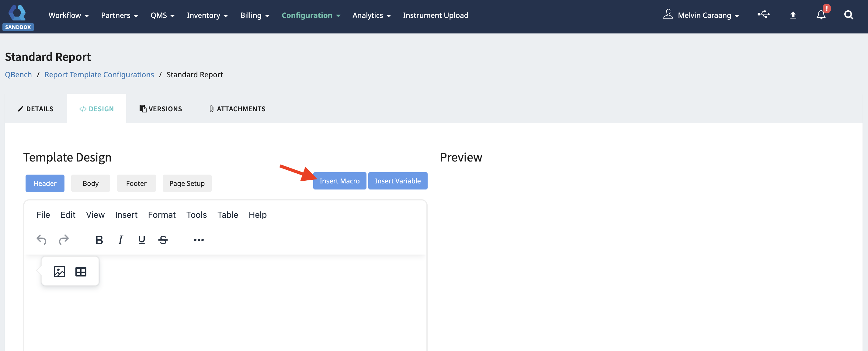This screenshot has width=868, height=351.
Task: Open the search magnifier icon
Action: click(849, 15)
